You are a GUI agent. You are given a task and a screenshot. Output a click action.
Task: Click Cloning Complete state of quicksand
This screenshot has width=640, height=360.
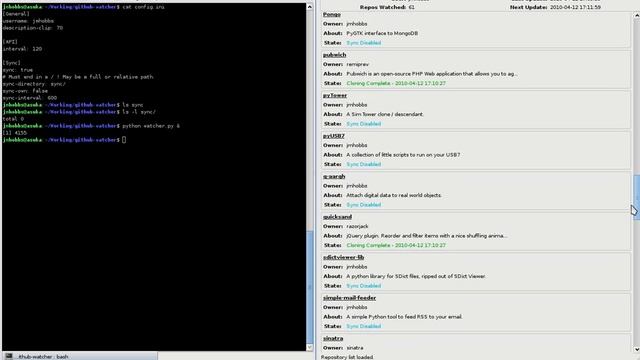coord(396,245)
